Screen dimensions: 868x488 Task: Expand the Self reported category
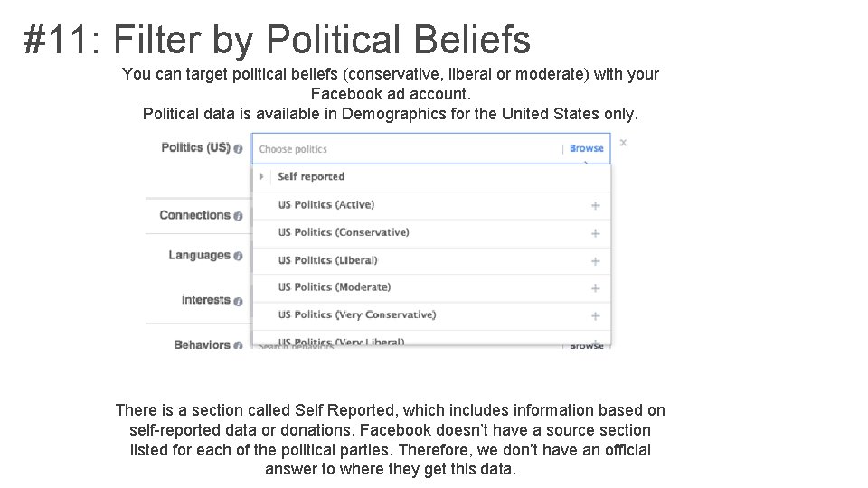262,176
